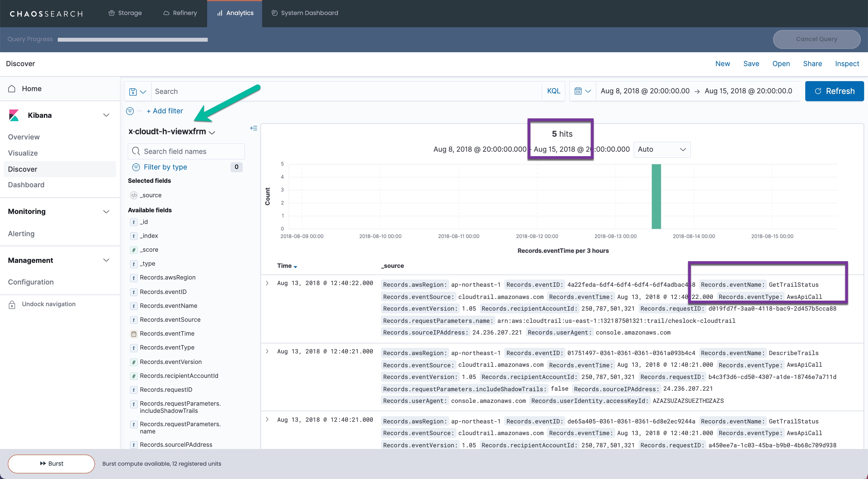This screenshot has height=479, width=868.
Task: Open the Auto interval dropdown
Action: pyautogui.click(x=662, y=149)
